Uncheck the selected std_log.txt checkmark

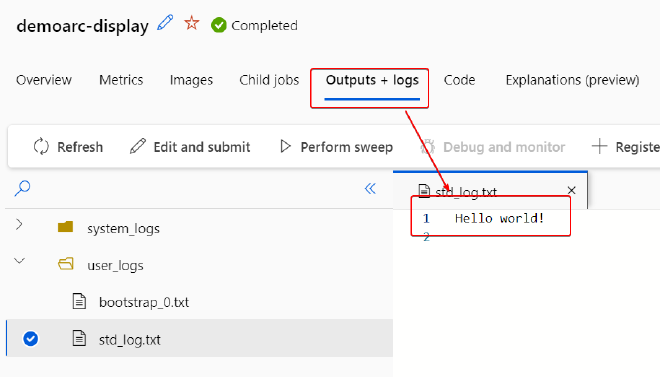[x=31, y=339]
